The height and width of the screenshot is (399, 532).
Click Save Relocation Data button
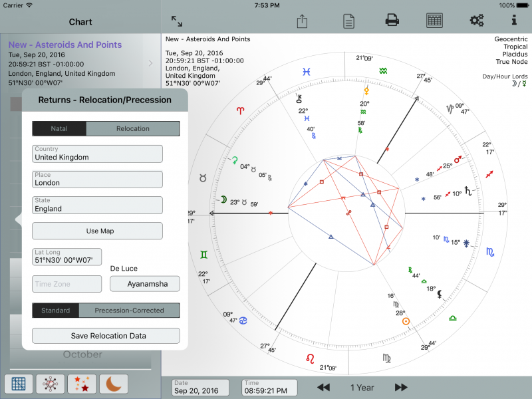106,336
